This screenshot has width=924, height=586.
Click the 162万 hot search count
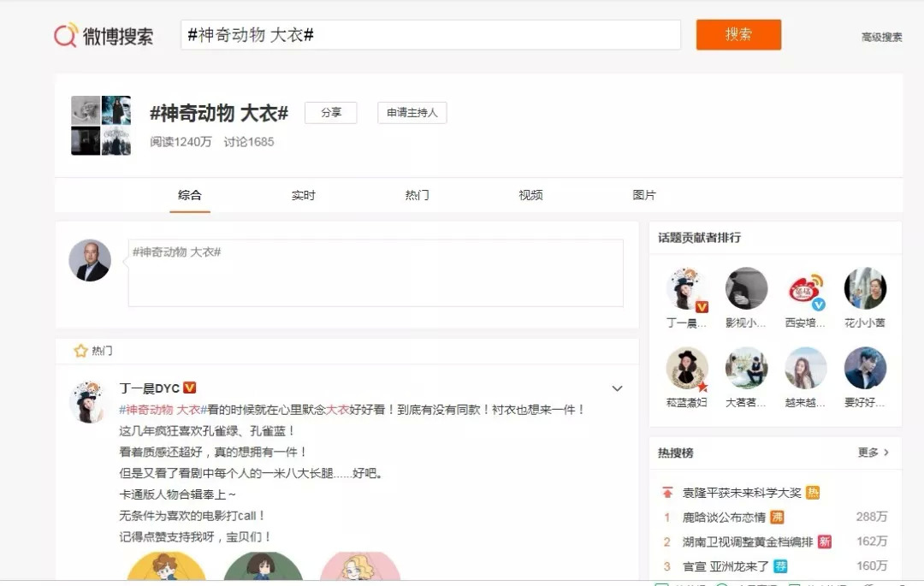(x=872, y=542)
